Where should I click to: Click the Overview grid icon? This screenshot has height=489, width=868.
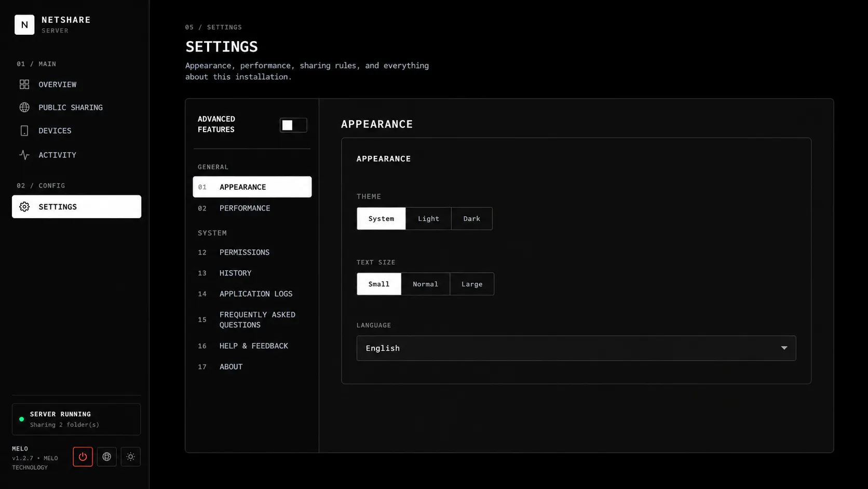click(x=24, y=84)
